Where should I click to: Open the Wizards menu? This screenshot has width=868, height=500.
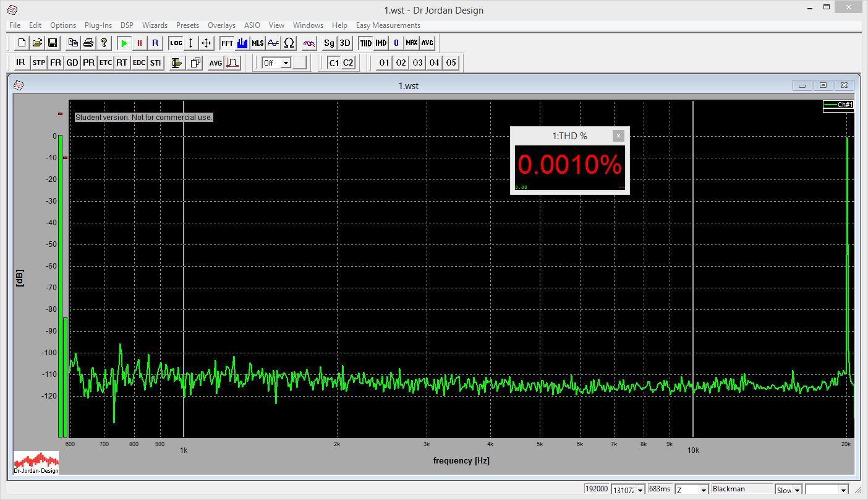pyautogui.click(x=155, y=25)
